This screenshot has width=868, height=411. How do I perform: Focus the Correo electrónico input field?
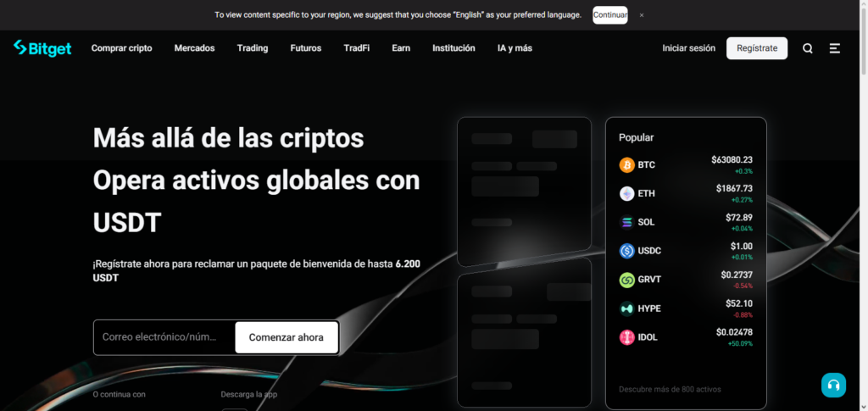[x=164, y=337]
